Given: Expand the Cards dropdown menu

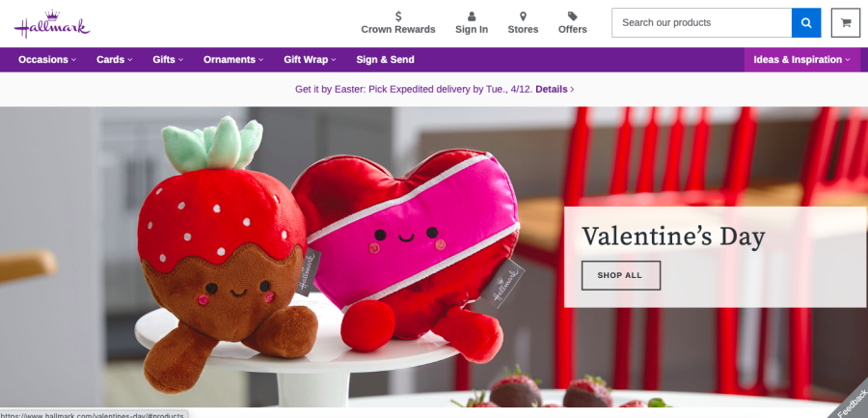Looking at the screenshot, I should pos(115,59).
